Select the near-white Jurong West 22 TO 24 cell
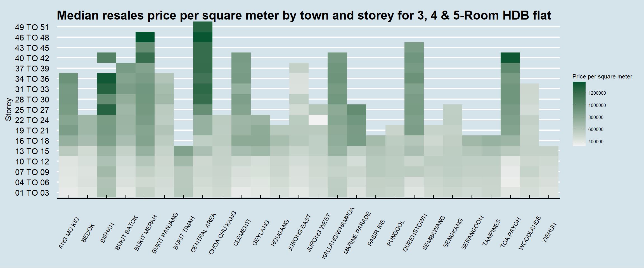Screen dimensions: 644x268 [x=318, y=120]
